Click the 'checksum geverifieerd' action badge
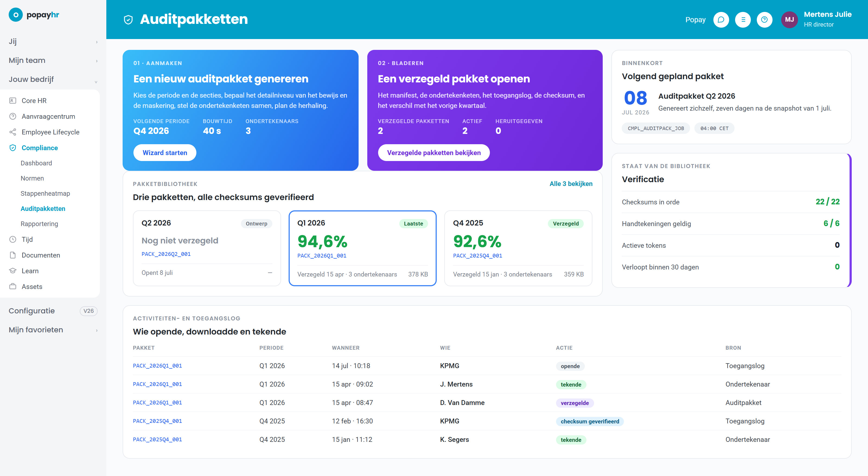This screenshot has width=868, height=476. [x=590, y=422]
